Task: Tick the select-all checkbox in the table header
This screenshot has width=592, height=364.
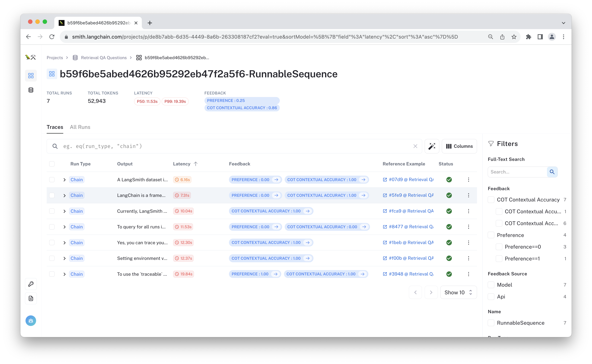Action: pos(52,164)
